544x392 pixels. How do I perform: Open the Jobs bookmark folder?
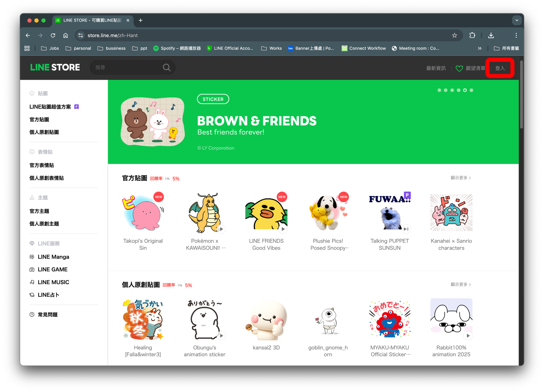pyautogui.click(x=50, y=48)
